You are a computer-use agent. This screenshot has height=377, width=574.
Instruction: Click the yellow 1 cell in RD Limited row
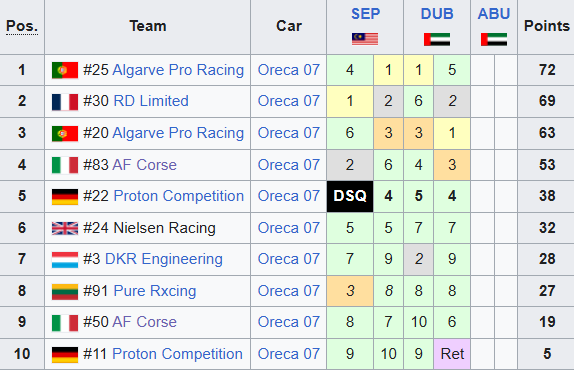[350, 101]
